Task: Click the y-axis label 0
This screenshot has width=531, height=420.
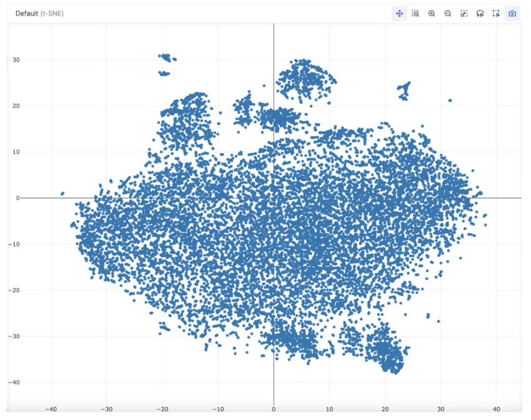Action: point(18,198)
